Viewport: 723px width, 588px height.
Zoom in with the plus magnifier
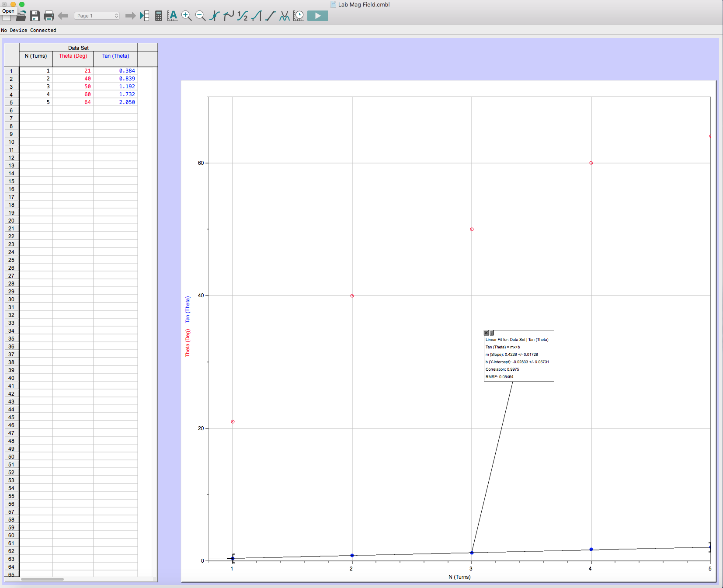187,16
